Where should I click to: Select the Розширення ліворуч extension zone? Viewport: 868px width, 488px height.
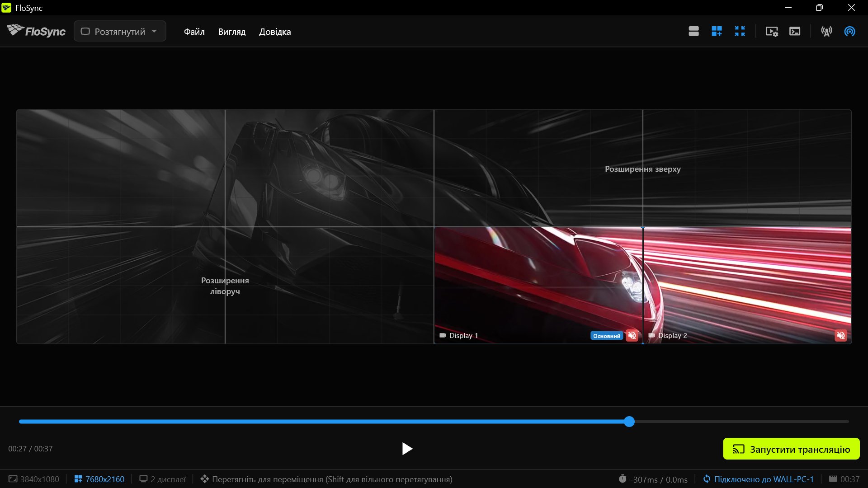tap(225, 286)
